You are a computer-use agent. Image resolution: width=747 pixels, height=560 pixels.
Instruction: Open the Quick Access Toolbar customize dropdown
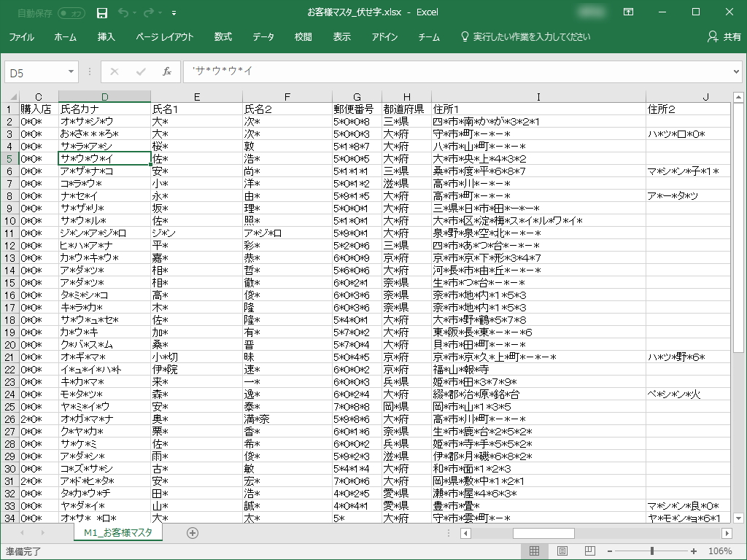[174, 12]
